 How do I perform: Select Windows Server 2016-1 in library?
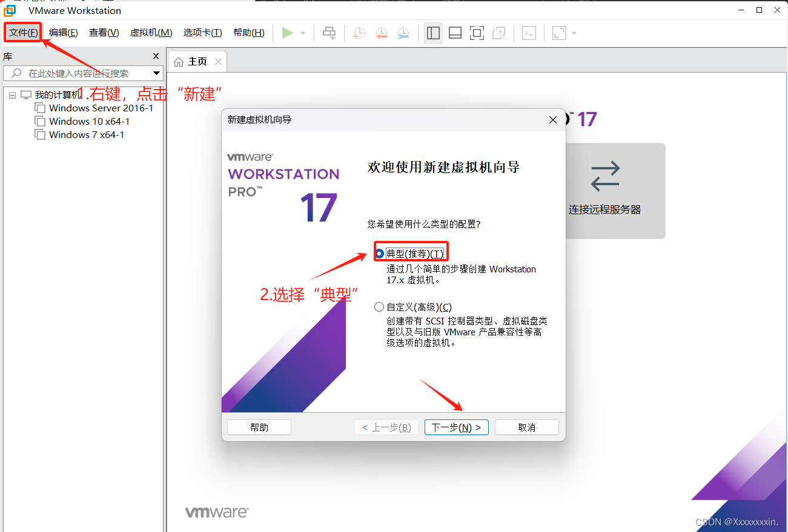[x=101, y=108]
